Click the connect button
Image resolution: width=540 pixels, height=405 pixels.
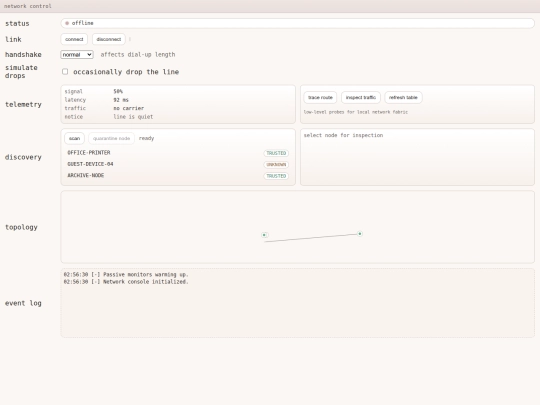point(74,39)
